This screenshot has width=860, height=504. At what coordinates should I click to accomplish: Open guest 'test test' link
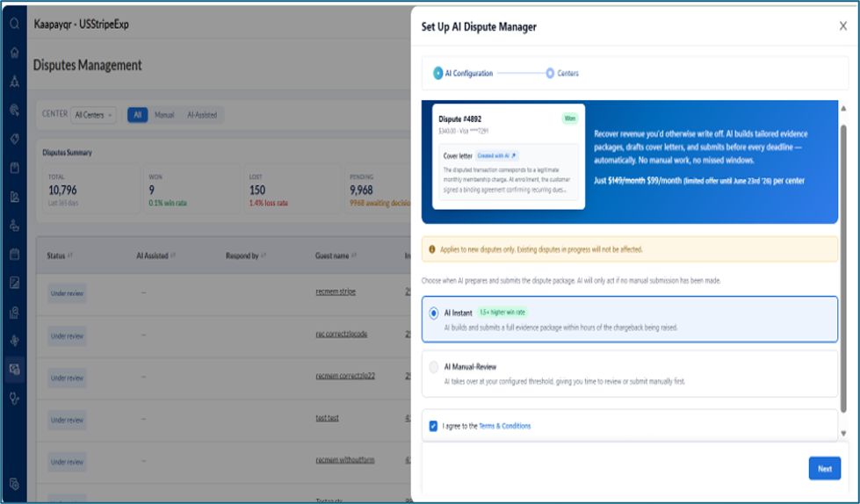[x=327, y=418]
